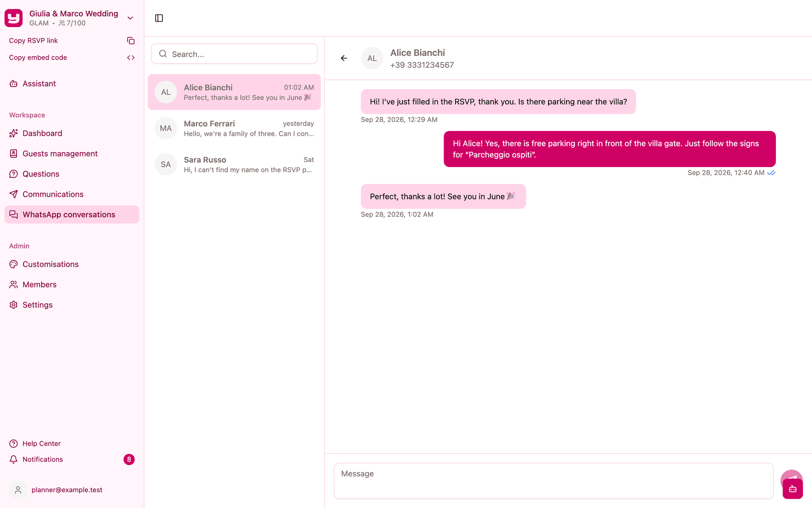Click the reply bubble mentioning "Parcheggio ospiti"
The height and width of the screenshot is (508, 812).
(610, 149)
